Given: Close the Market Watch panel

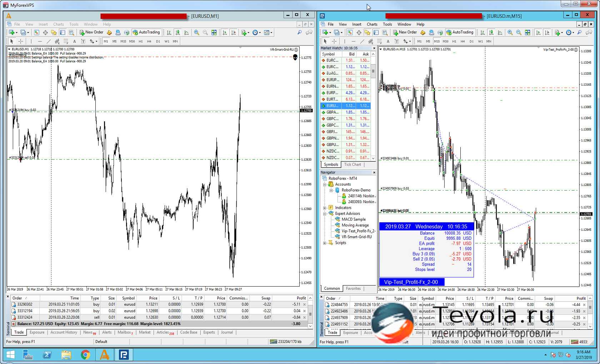Looking at the screenshot, I should 374,48.
